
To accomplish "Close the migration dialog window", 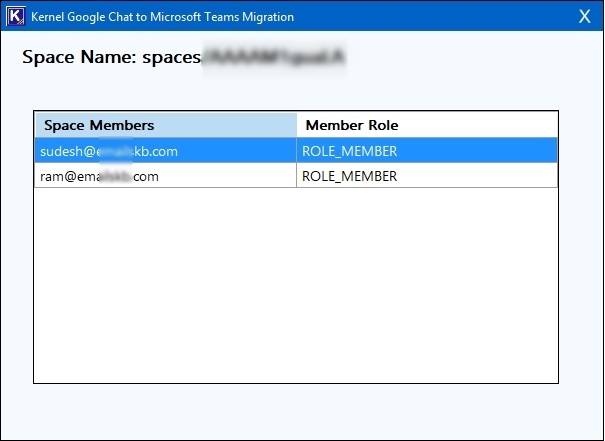I will pos(585,17).
